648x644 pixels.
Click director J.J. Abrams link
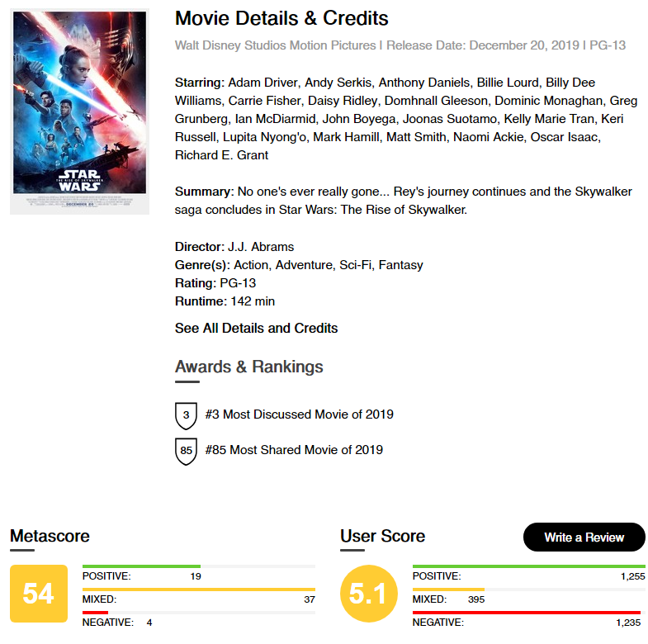click(x=261, y=247)
